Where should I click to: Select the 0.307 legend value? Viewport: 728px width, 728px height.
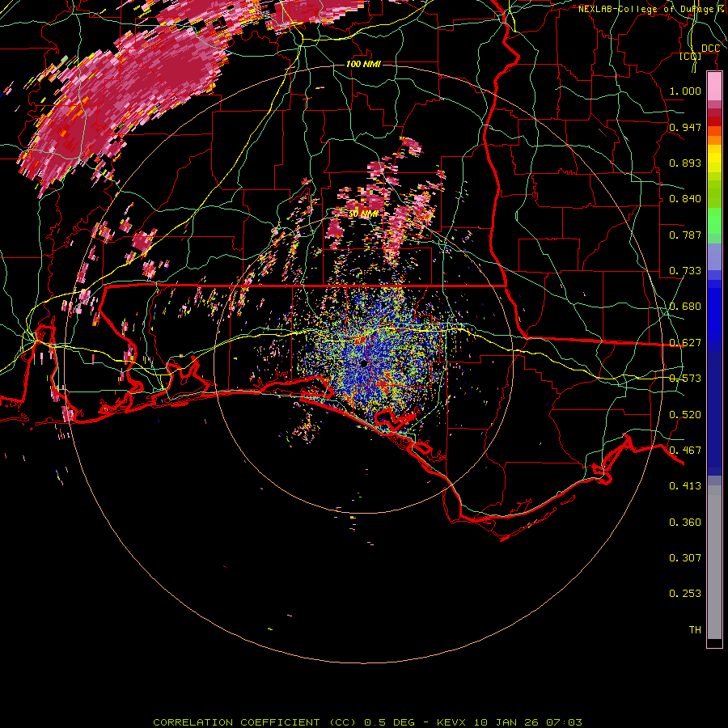(x=685, y=558)
